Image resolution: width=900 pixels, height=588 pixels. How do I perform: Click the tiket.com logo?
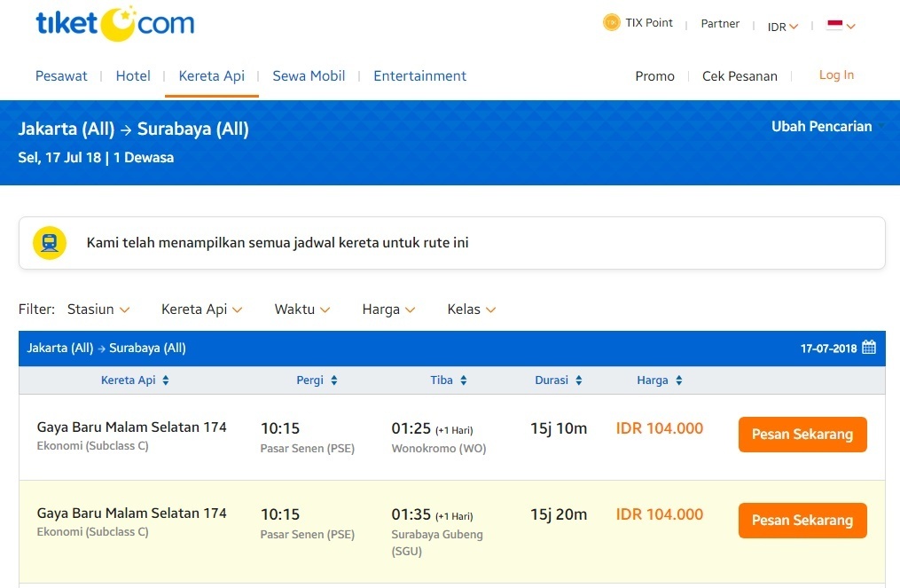(x=114, y=24)
